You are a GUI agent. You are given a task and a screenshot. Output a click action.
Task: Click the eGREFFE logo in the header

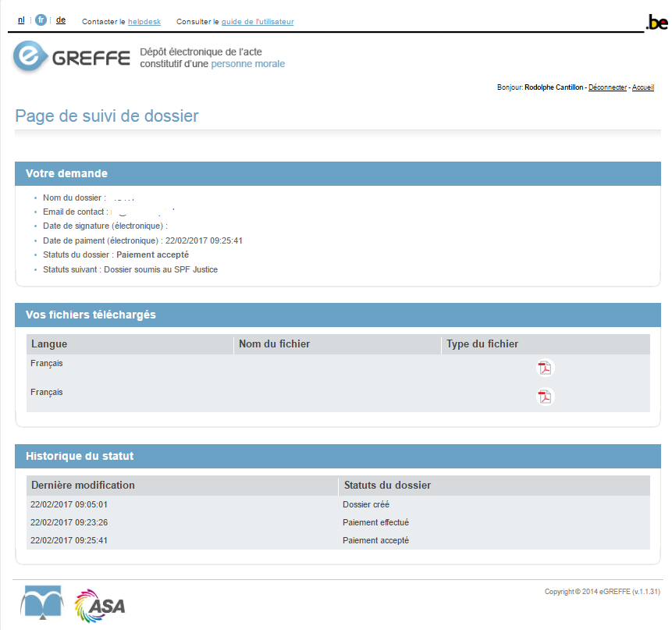(72, 58)
